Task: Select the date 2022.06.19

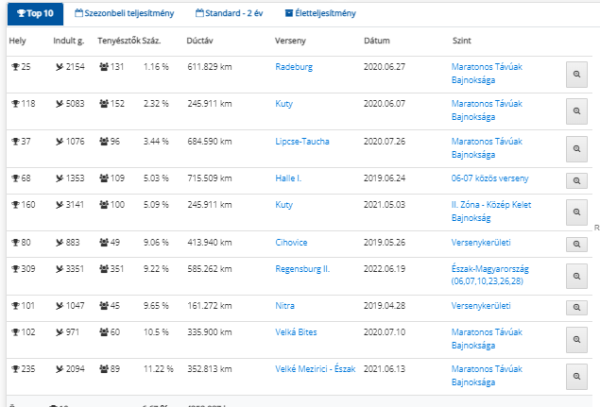Action: coord(384,269)
